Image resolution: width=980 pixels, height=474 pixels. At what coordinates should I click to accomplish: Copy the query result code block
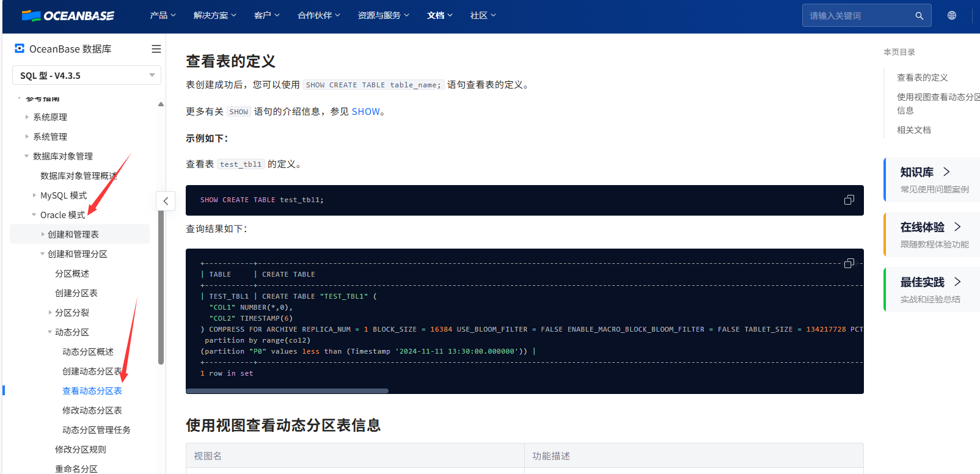coord(849,263)
